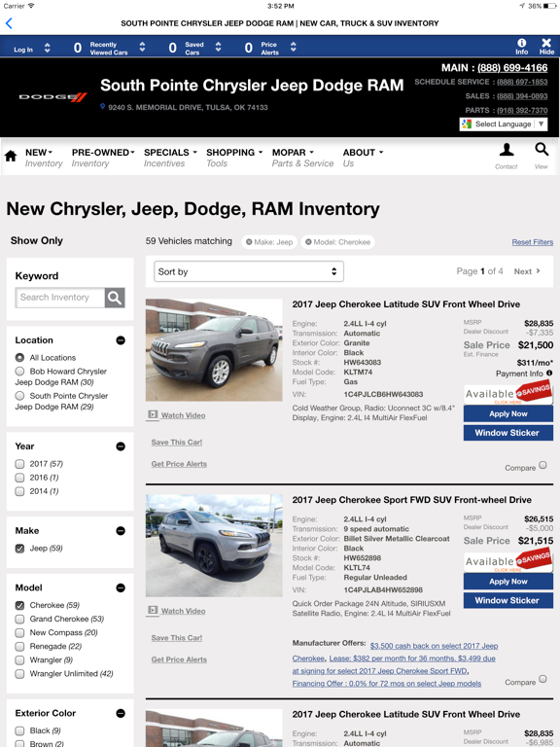Click the Available Savings badge for Cherokee Sport
The width and height of the screenshot is (560, 747).
(x=508, y=561)
